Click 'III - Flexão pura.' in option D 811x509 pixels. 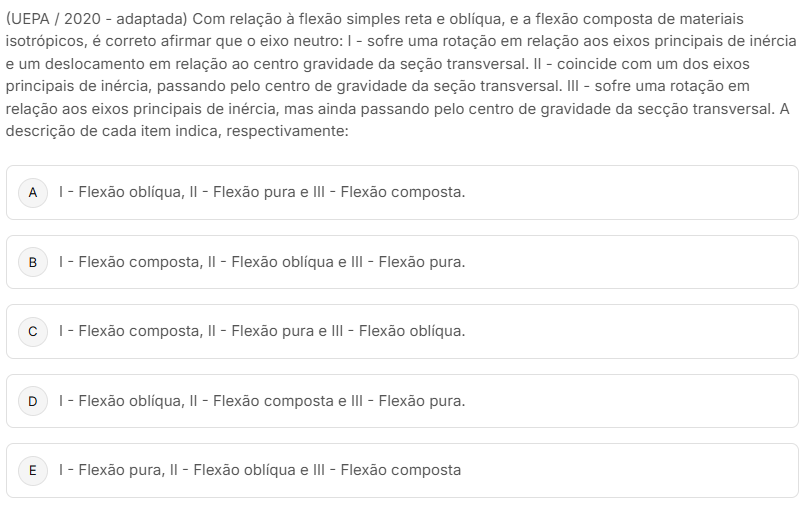tap(408, 401)
